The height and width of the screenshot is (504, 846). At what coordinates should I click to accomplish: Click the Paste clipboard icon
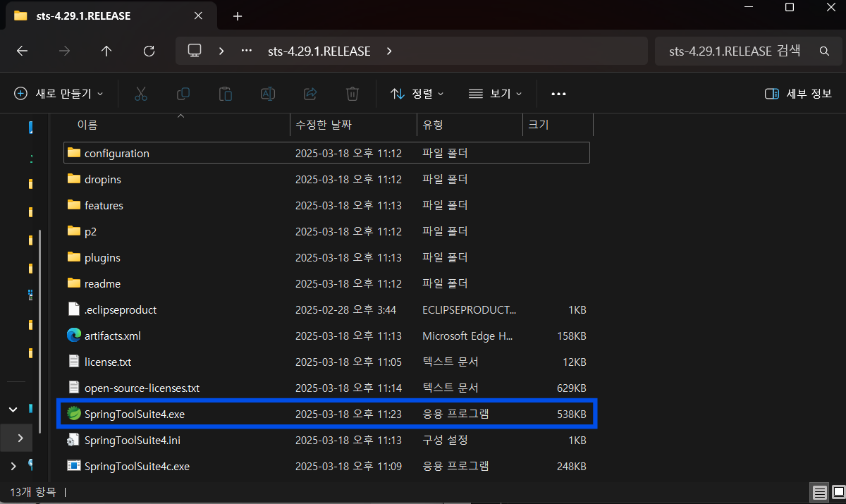(x=226, y=93)
